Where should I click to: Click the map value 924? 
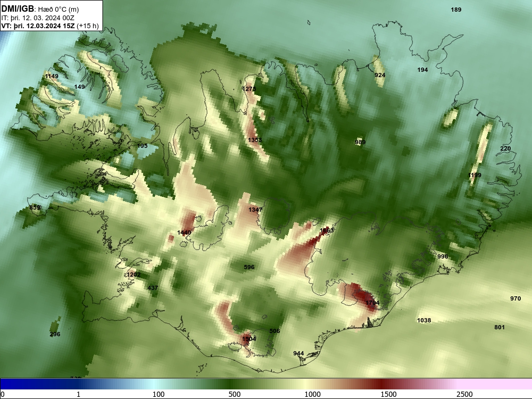pyautogui.click(x=380, y=75)
